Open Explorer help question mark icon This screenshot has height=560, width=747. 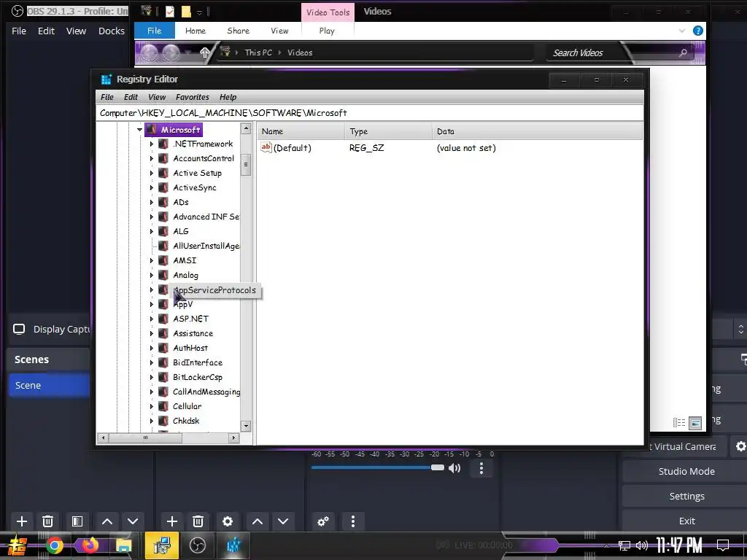click(x=698, y=31)
